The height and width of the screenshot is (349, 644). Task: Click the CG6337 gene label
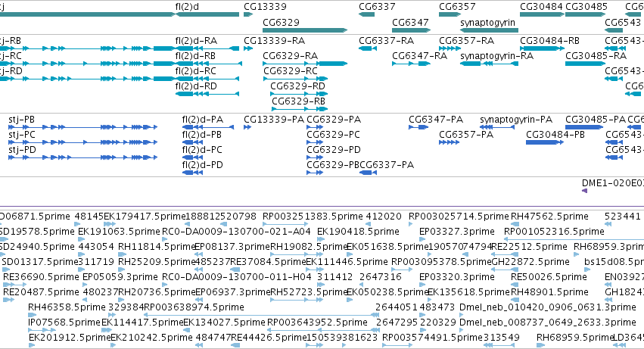(377, 7)
